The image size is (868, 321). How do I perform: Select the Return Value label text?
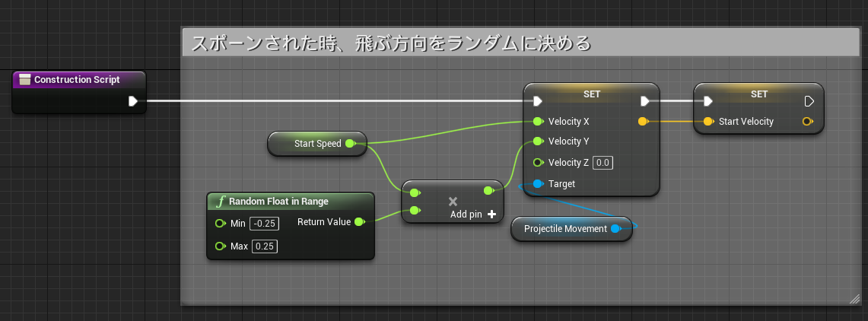pyautogui.click(x=324, y=222)
